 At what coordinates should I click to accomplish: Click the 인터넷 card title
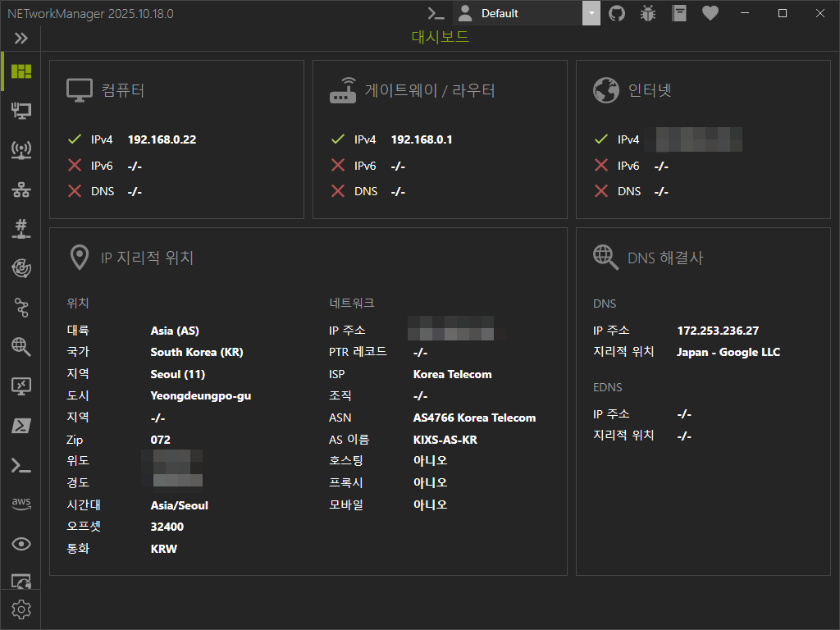click(x=650, y=90)
